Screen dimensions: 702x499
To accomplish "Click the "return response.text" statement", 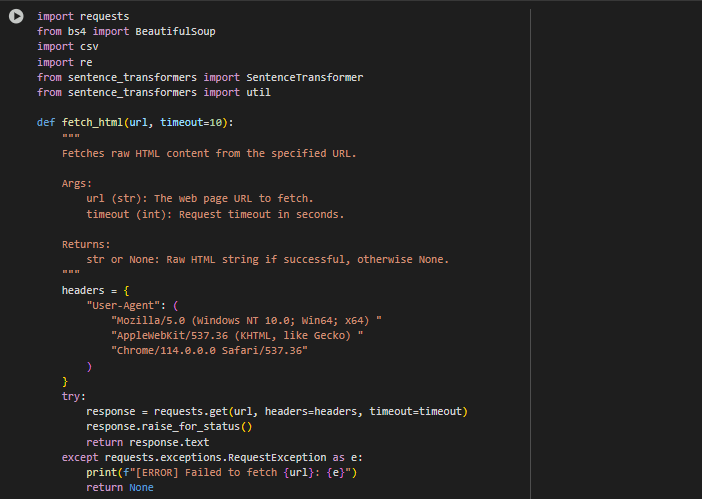I will click(x=148, y=442).
